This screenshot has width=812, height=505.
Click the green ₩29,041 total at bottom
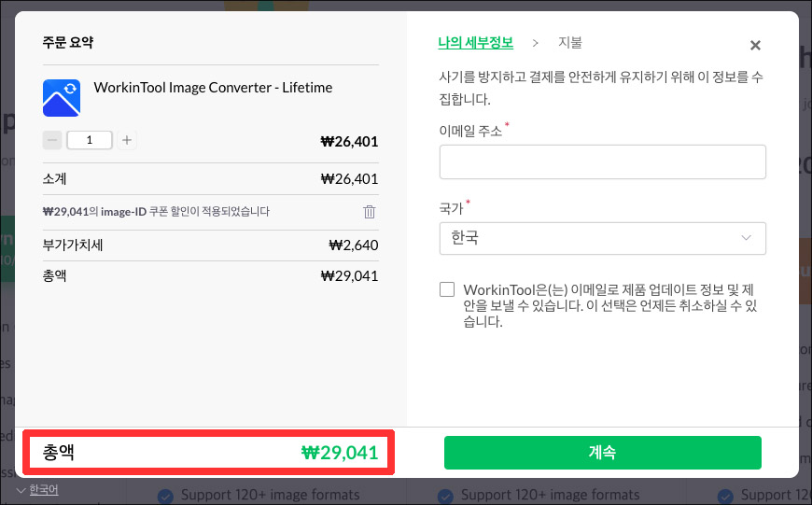pyautogui.click(x=340, y=453)
